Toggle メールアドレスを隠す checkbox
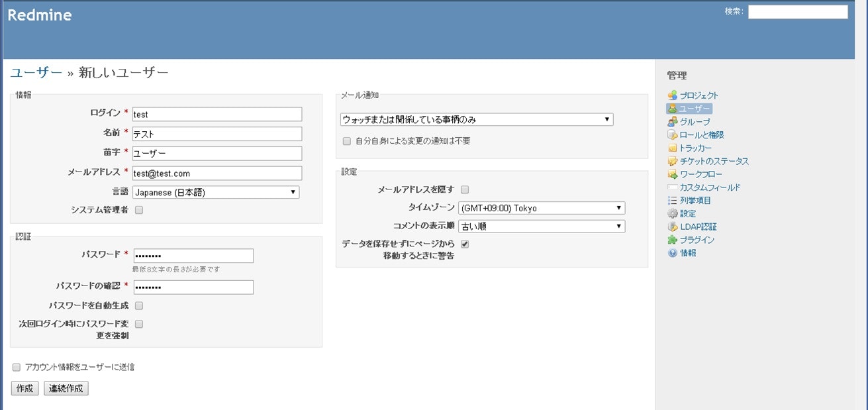The height and width of the screenshot is (410, 868). coord(465,189)
